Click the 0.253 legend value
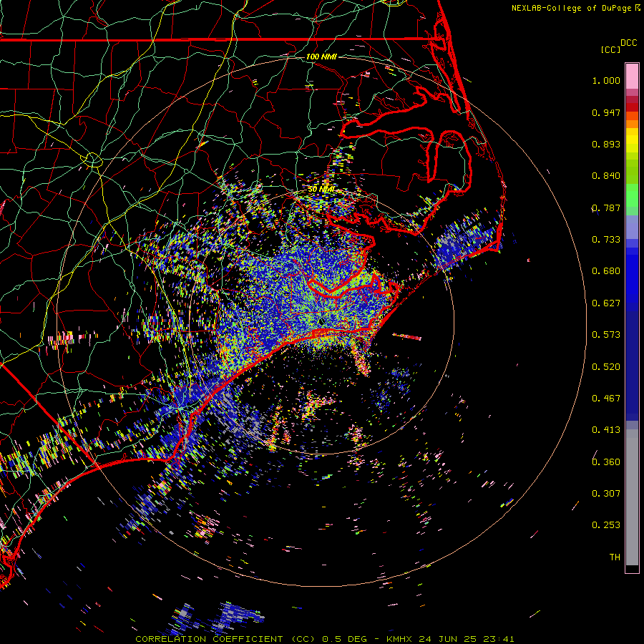This screenshot has width=644, height=644. point(606,525)
